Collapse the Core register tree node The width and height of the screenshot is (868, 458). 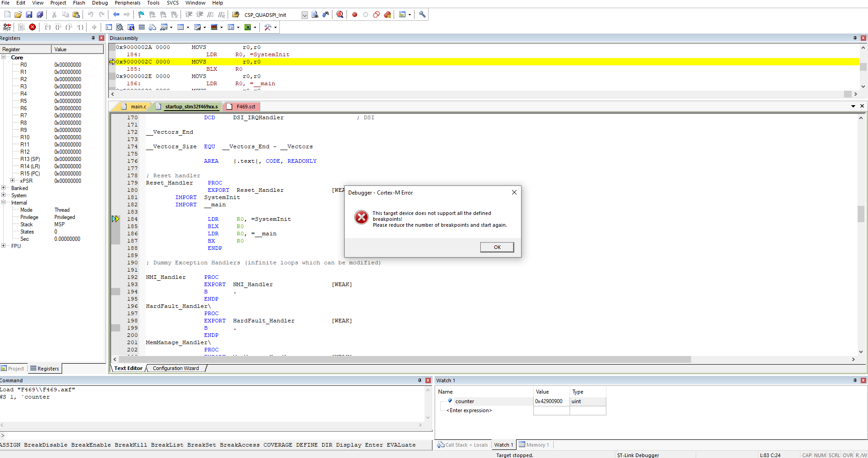pyautogui.click(x=4, y=58)
